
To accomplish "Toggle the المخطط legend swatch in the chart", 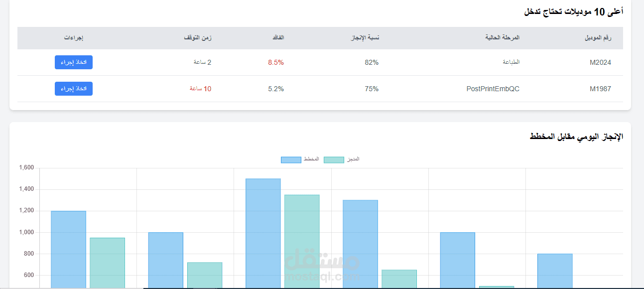I will pyautogui.click(x=291, y=159).
